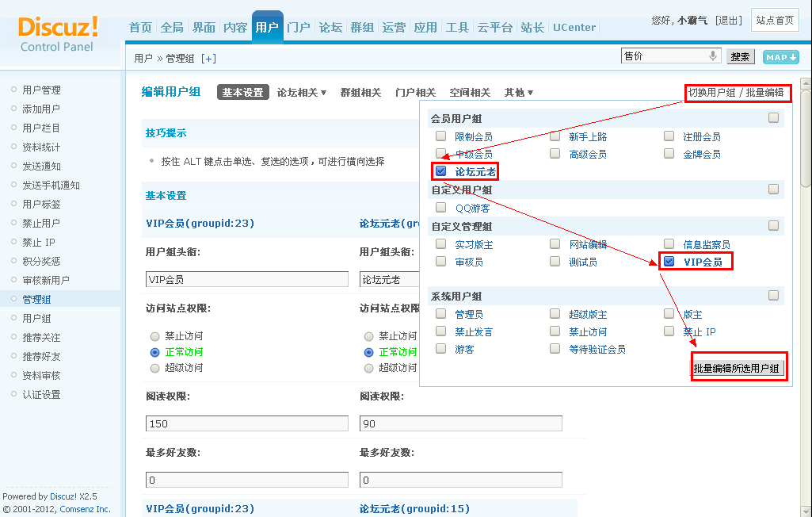Click VIP会员 用户组头衔 input field

pyautogui.click(x=247, y=279)
